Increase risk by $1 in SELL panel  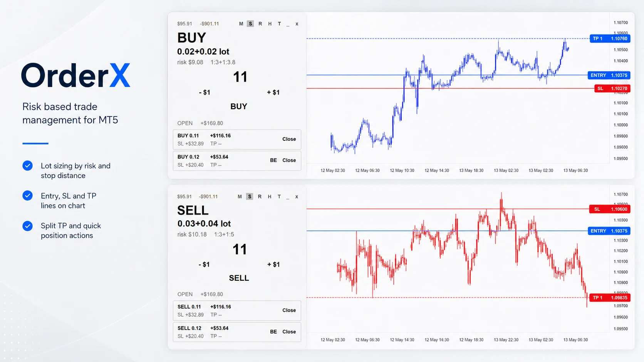(273, 264)
